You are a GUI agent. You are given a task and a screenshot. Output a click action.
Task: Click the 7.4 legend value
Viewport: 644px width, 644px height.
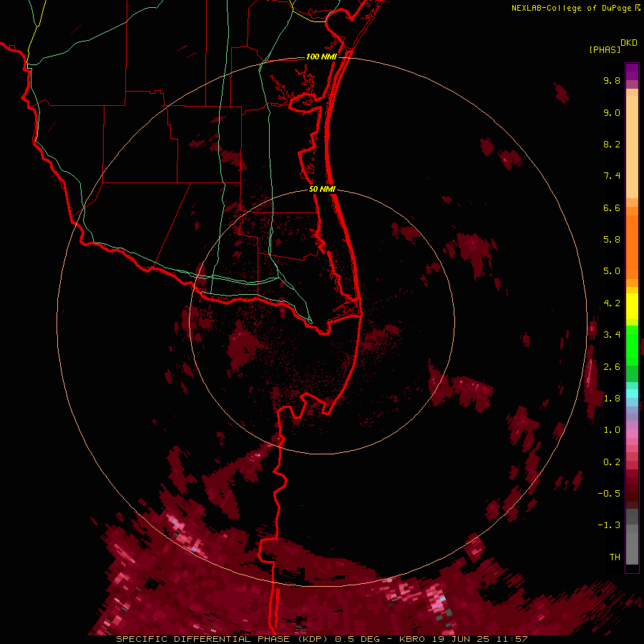click(x=612, y=176)
